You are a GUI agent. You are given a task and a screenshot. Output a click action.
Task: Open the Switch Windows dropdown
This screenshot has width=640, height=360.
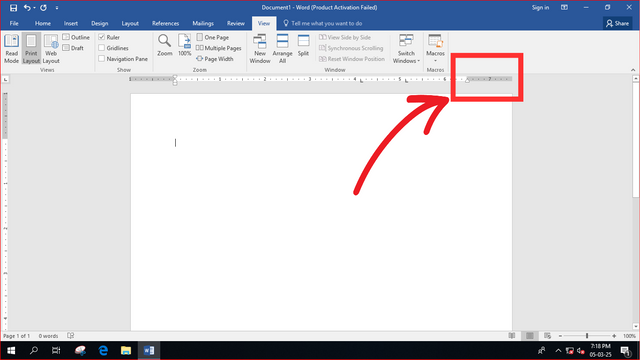(x=406, y=49)
